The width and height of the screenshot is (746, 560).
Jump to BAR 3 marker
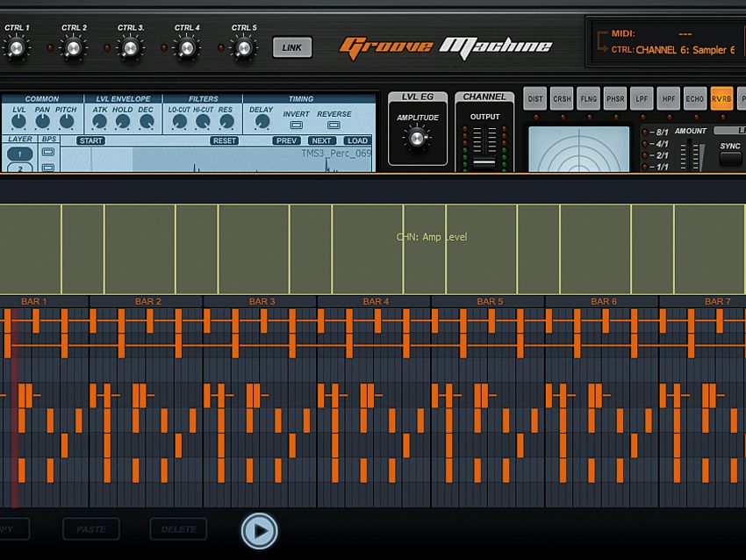click(262, 302)
